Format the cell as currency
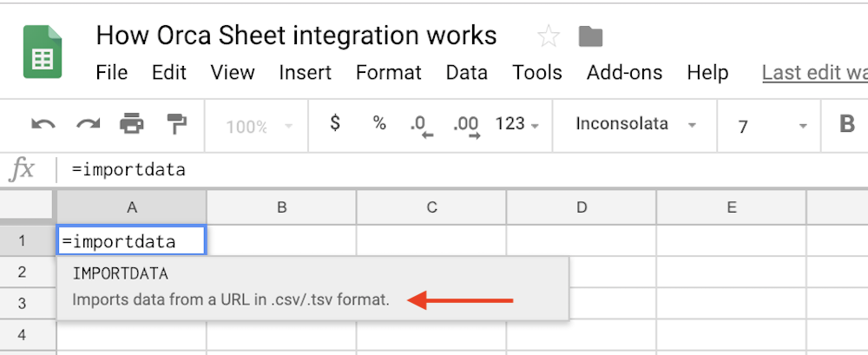 pyautogui.click(x=335, y=124)
